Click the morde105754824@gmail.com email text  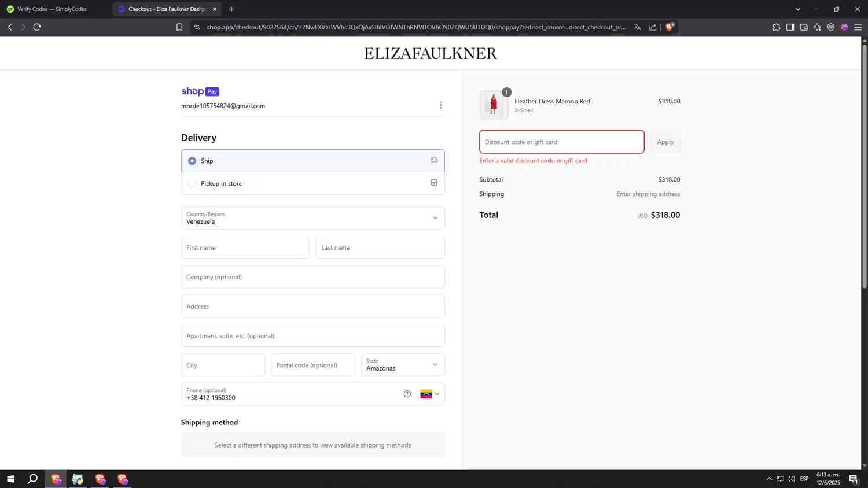(x=223, y=106)
